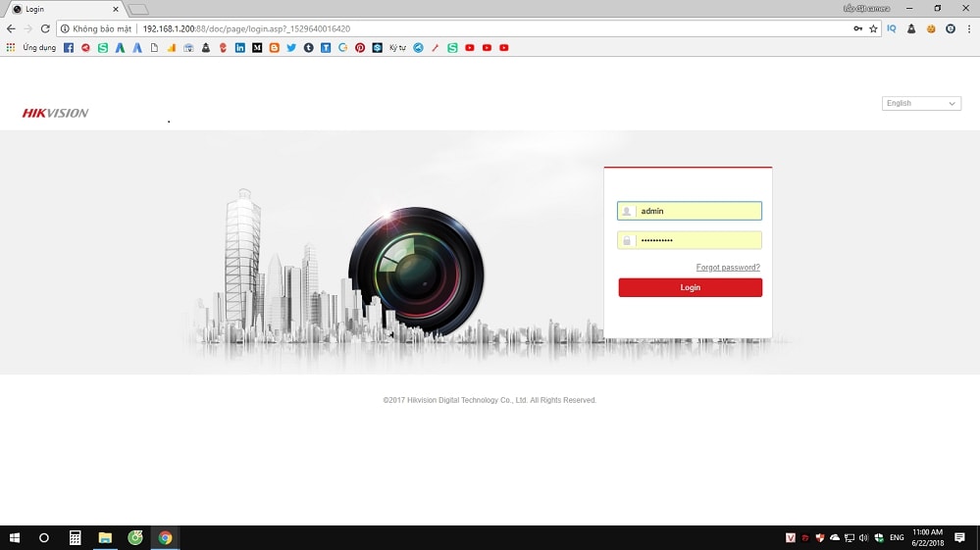
Task: Open the Twitter bookmark
Action: (291, 47)
